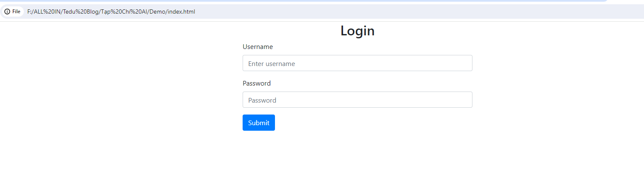
Task: Click the light blue strip above address bar
Action: point(298,1)
